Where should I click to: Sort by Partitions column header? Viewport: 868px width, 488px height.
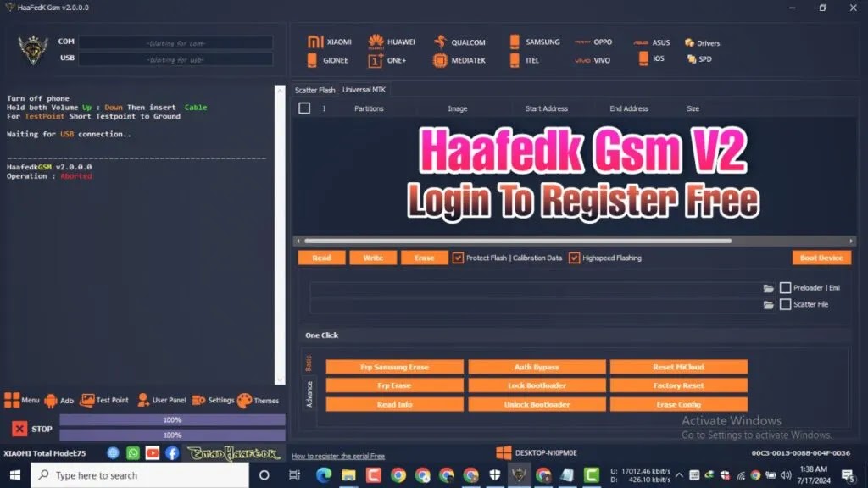tap(369, 109)
